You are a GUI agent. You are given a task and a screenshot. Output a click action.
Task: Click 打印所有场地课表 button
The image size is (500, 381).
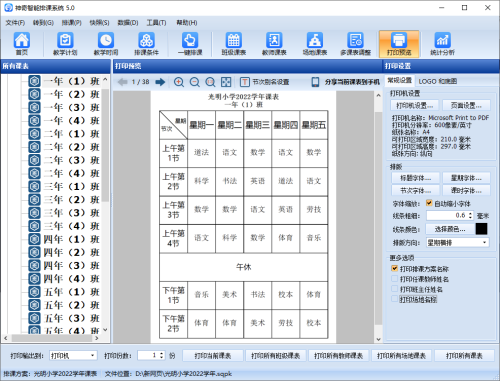pos(401,356)
